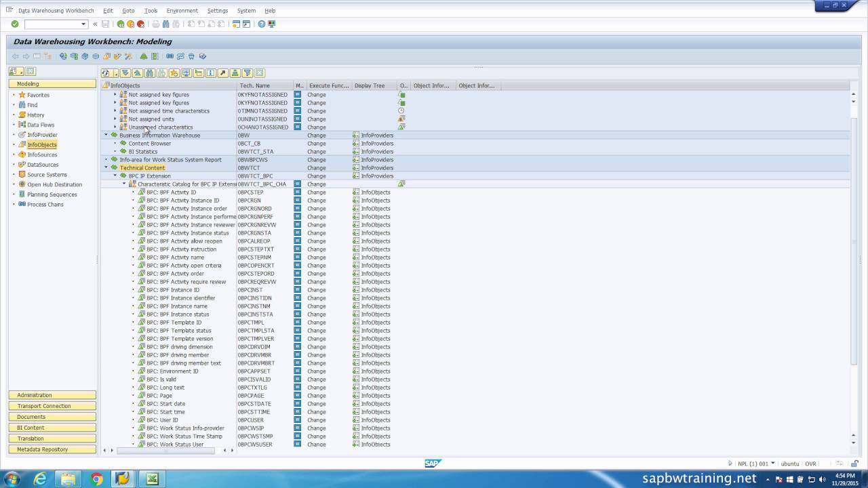Screen dimensions: 868x488
Task: Click the Activate matchstick icon in application toolbar
Action: [127, 56]
